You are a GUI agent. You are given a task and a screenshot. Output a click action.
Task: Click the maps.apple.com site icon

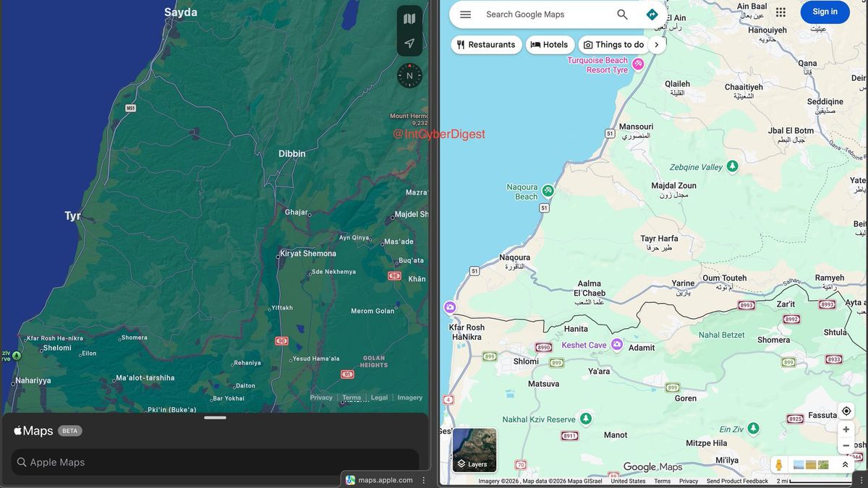click(x=351, y=480)
